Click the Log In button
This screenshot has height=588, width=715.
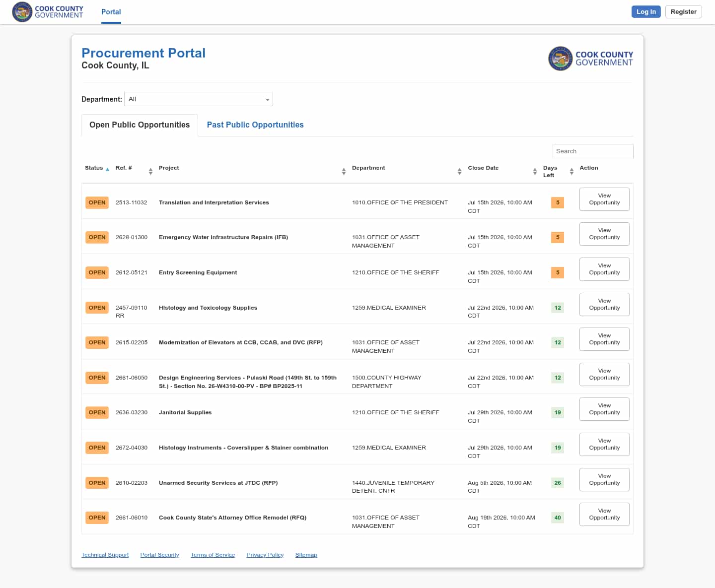(646, 12)
